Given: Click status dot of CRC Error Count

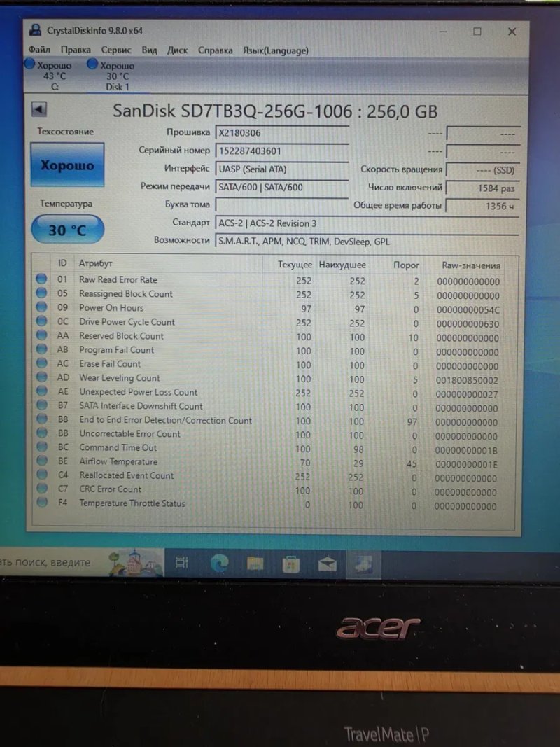Looking at the screenshot, I should (x=41, y=488).
